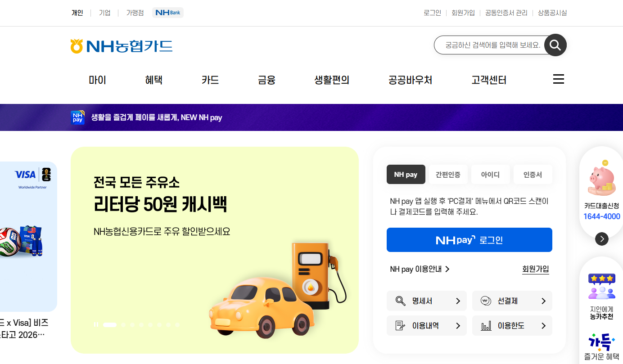Expand 명세서 with its chevron arrow
Screen dimensions: 623x364
tap(458, 301)
